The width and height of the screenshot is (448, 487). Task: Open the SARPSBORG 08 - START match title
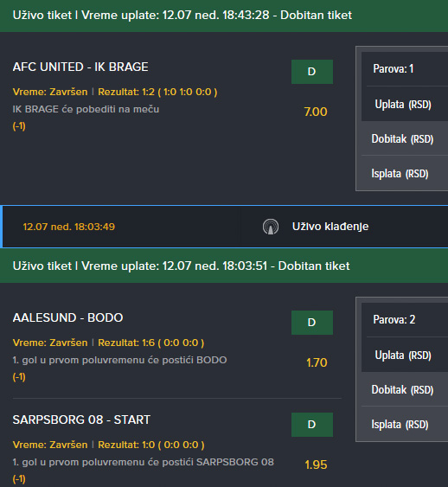[x=81, y=420]
